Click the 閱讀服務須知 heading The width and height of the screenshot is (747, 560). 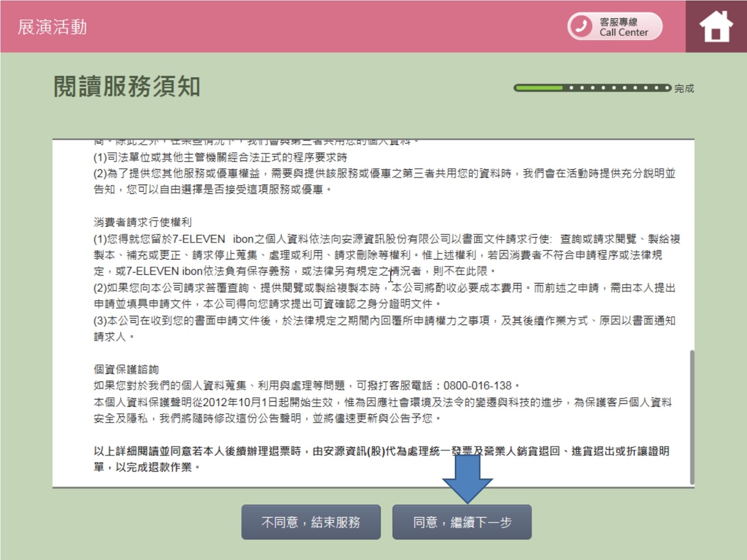127,86
